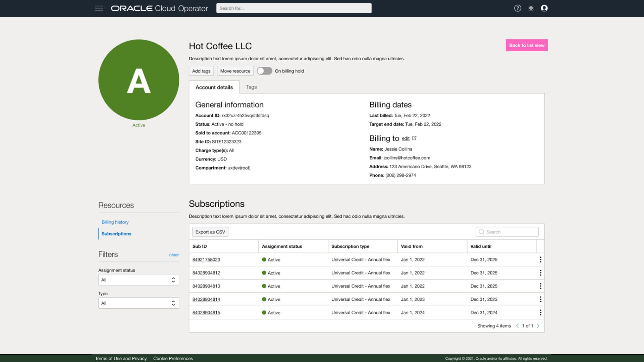The width and height of the screenshot is (644, 362).
Task: Clear all filters with the clear link
Action: [174, 255]
